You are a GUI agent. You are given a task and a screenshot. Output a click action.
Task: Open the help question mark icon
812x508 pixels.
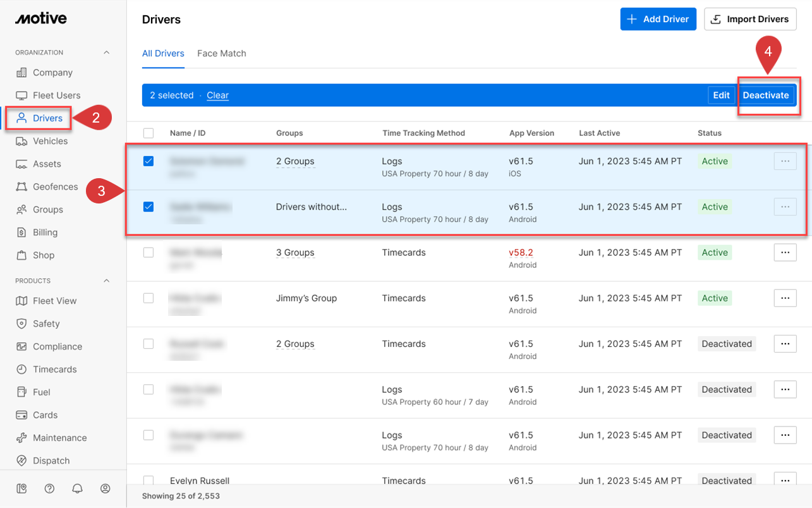click(x=49, y=488)
